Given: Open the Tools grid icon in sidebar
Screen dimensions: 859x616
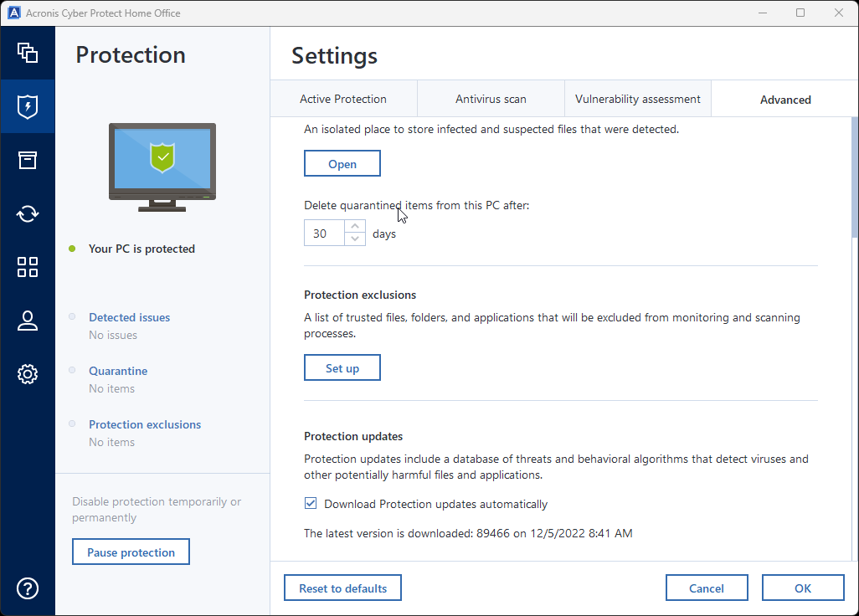Looking at the screenshot, I should [x=28, y=267].
